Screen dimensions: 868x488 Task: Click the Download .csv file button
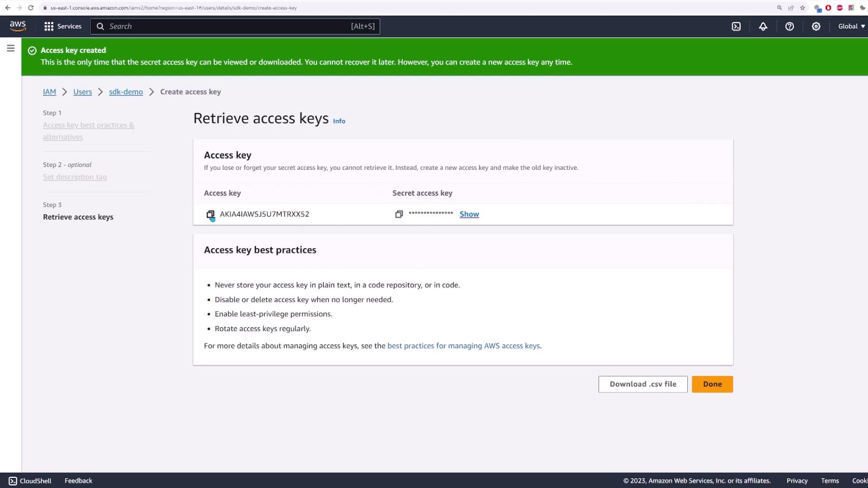pos(643,384)
